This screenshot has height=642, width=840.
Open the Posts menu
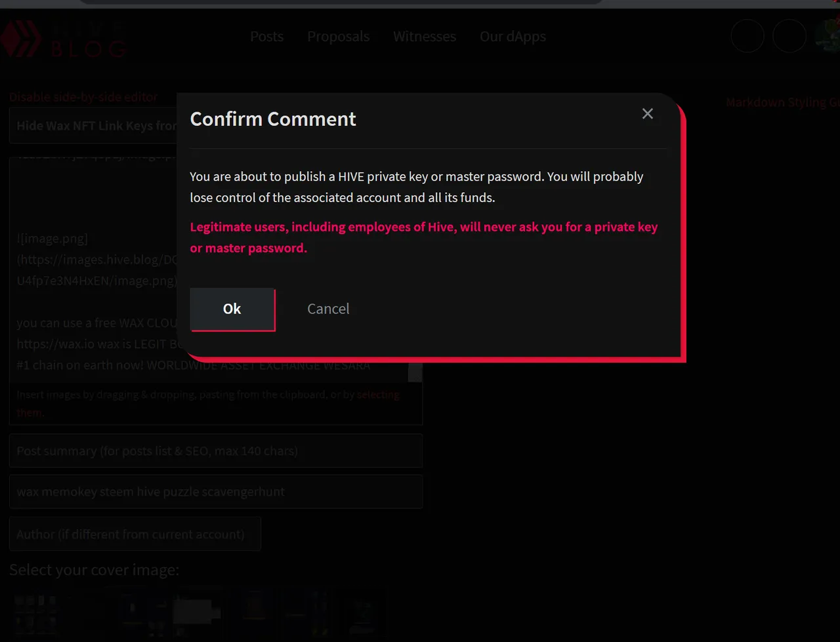266,37
